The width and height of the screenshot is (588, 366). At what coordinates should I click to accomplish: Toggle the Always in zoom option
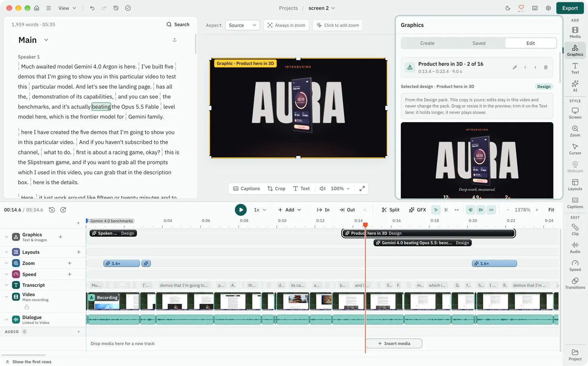point(286,25)
